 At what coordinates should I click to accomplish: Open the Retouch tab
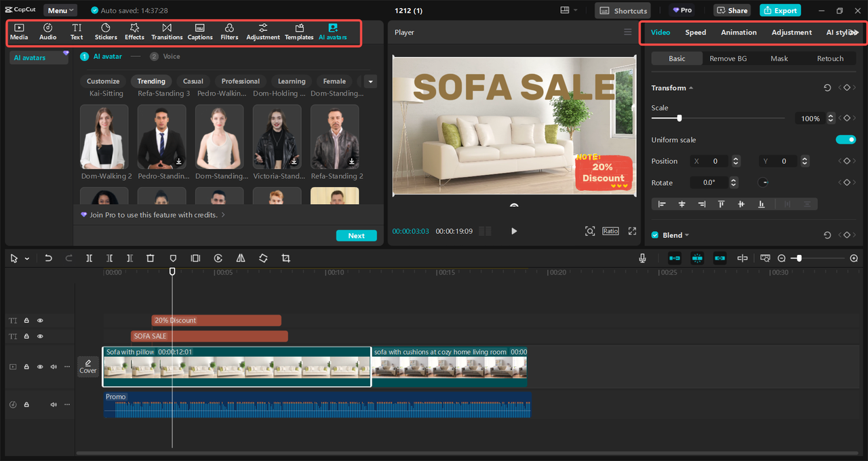click(x=830, y=59)
